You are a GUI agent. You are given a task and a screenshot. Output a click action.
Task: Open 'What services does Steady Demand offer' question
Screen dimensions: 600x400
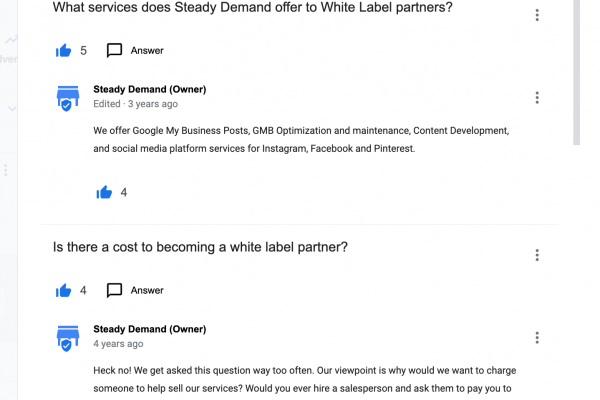pyautogui.click(x=252, y=8)
